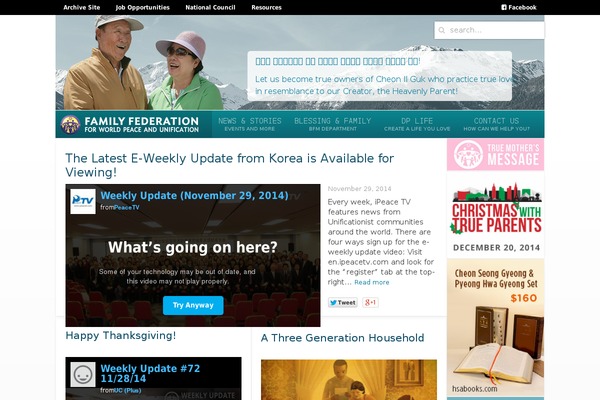Open the Cheon Seong Gyeong book set ad
The width and height of the screenshot is (600, 400).
point(496,327)
